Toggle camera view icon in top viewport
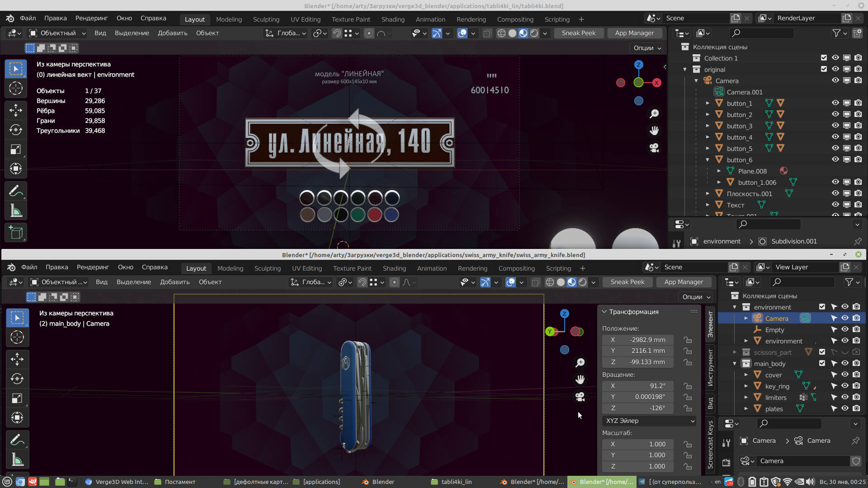The image size is (868, 488). tap(654, 148)
